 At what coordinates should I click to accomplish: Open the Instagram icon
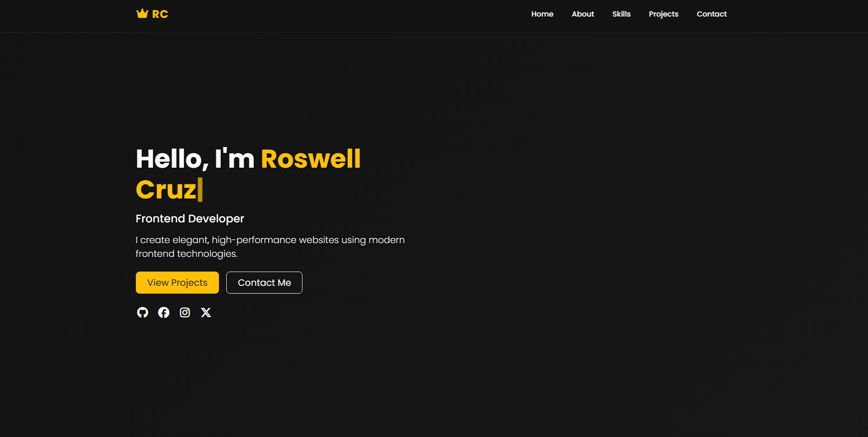point(185,312)
